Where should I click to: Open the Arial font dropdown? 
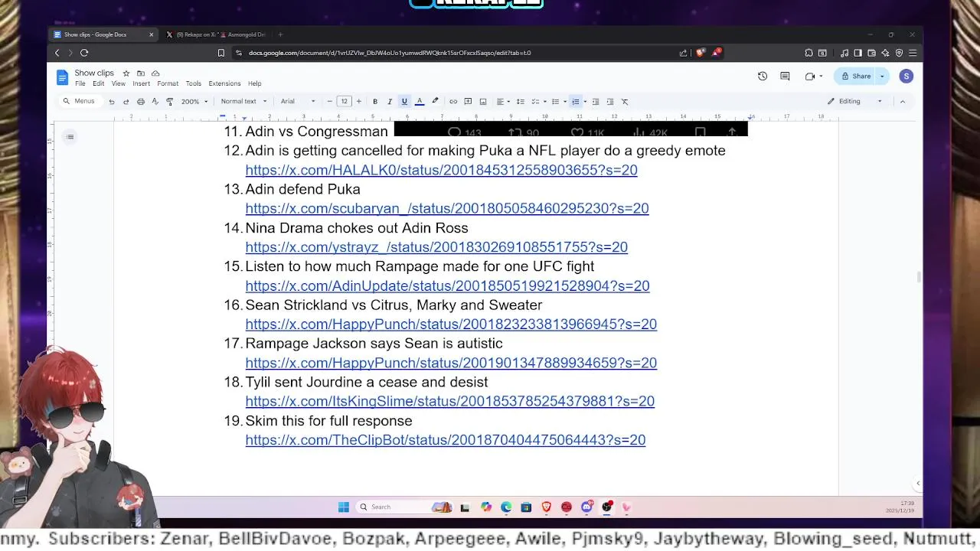point(298,102)
